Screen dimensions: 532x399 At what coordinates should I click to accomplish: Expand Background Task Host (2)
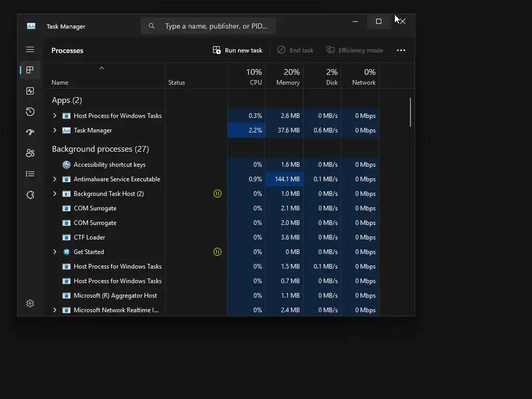point(55,194)
